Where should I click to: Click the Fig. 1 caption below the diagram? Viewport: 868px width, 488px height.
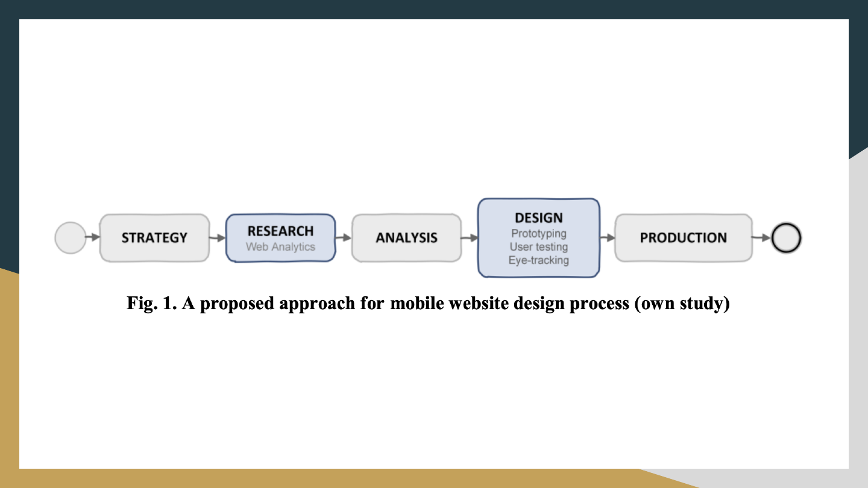point(428,303)
